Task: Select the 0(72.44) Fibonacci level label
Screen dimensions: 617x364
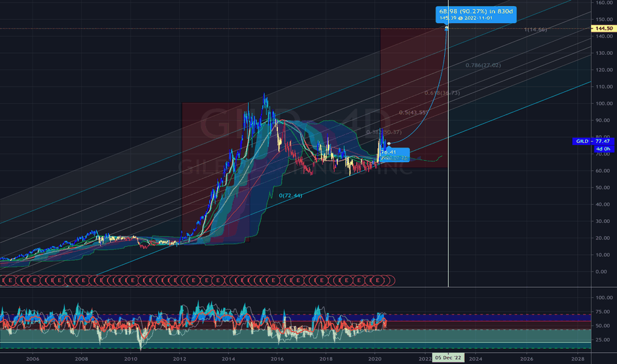Action: [x=291, y=196]
